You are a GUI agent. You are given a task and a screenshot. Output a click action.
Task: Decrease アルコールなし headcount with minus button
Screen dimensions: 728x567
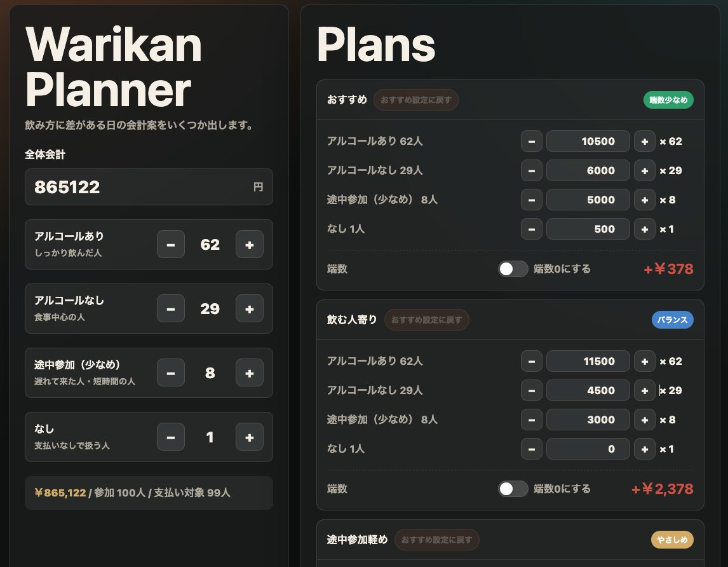(171, 308)
